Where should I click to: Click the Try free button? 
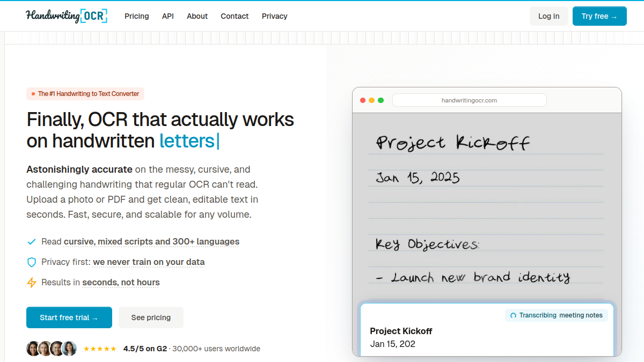(599, 16)
